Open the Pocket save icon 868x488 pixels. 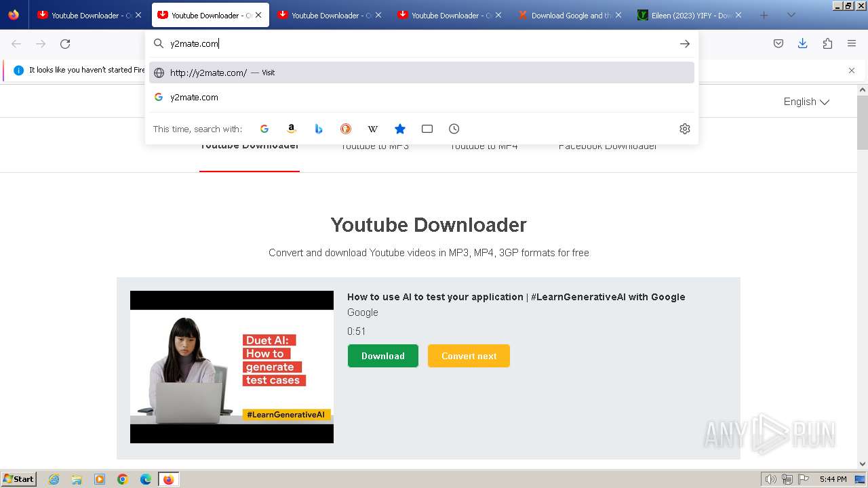click(x=778, y=43)
